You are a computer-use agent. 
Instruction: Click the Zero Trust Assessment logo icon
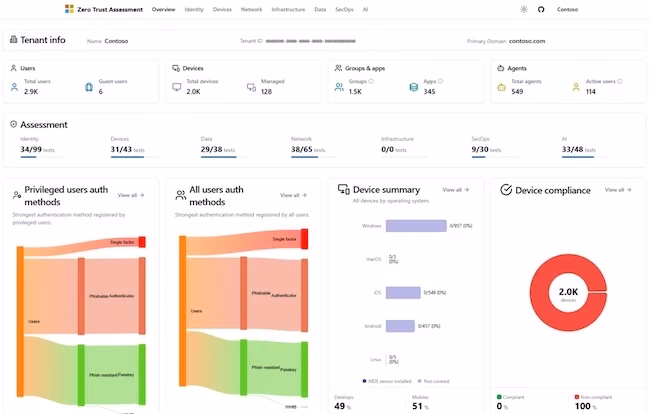click(x=69, y=9)
